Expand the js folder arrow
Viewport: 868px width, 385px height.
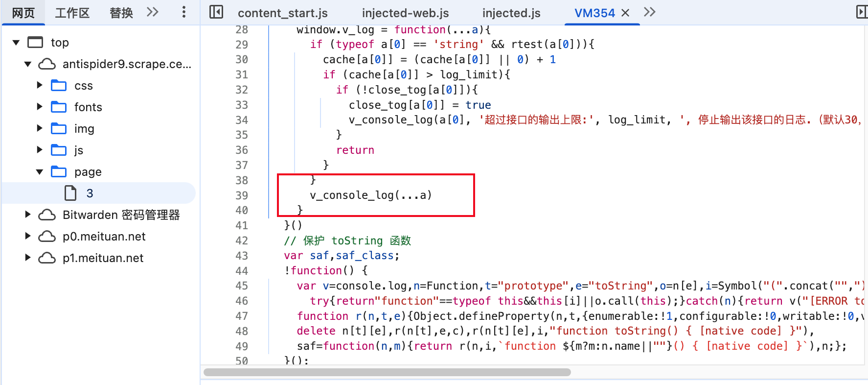40,150
